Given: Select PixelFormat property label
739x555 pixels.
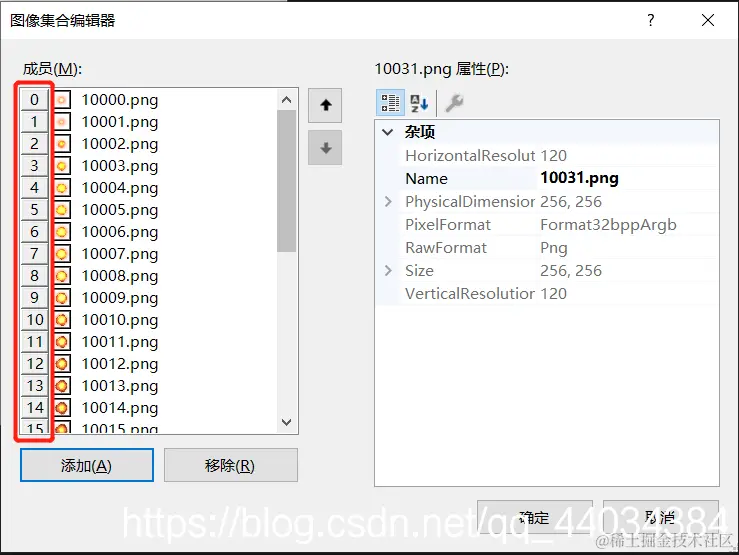Looking at the screenshot, I should tap(448, 225).
